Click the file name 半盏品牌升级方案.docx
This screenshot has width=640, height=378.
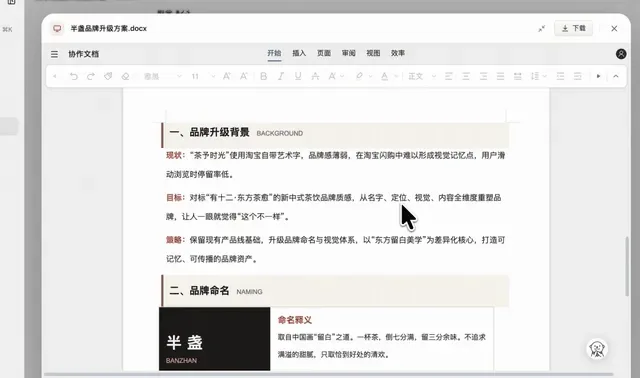click(x=109, y=29)
